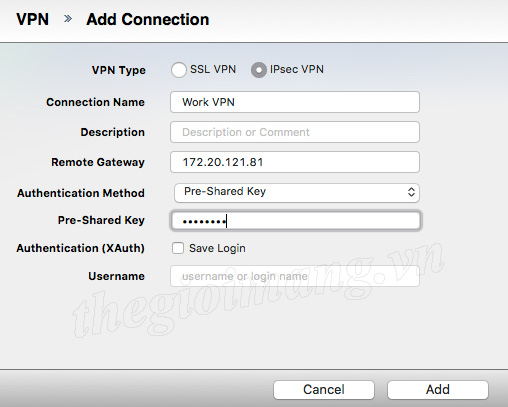Image resolution: width=508 pixels, height=407 pixels.
Task: Click the up-down arrows on Pre-Shared Key selector
Action: [x=411, y=192]
